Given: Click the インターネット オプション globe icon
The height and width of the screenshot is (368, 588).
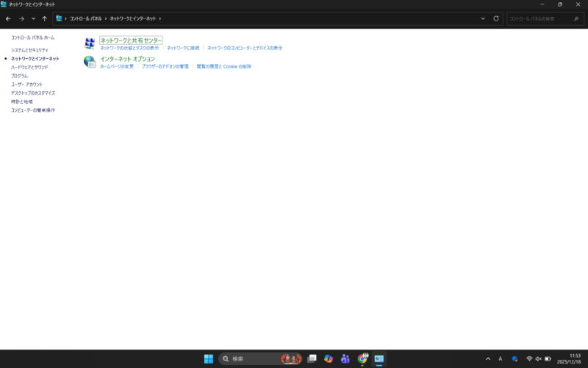Looking at the screenshot, I should pos(89,62).
